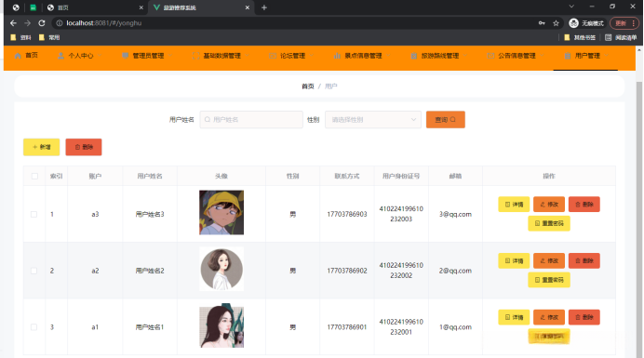Screen dimensions: 644x358
Task: Expand the 个人中心 menu arrow
Action: point(100,56)
